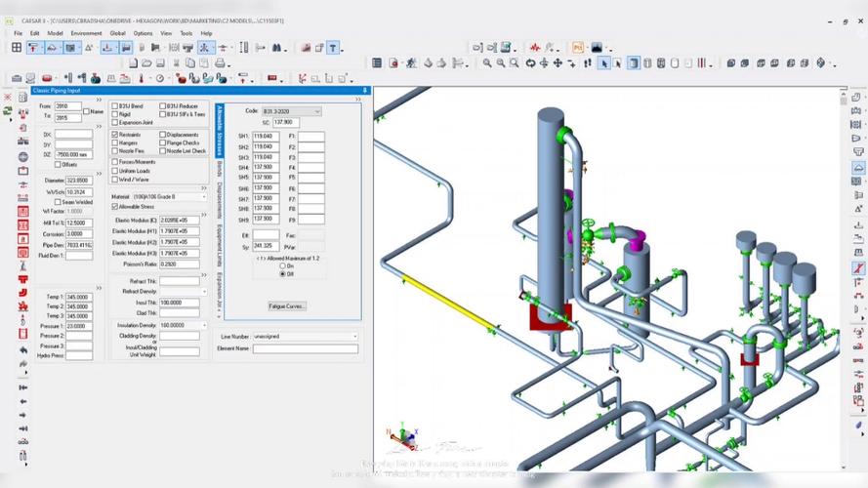Open the Tools menu
This screenshot has width=868, height=488.
(186, 33)
